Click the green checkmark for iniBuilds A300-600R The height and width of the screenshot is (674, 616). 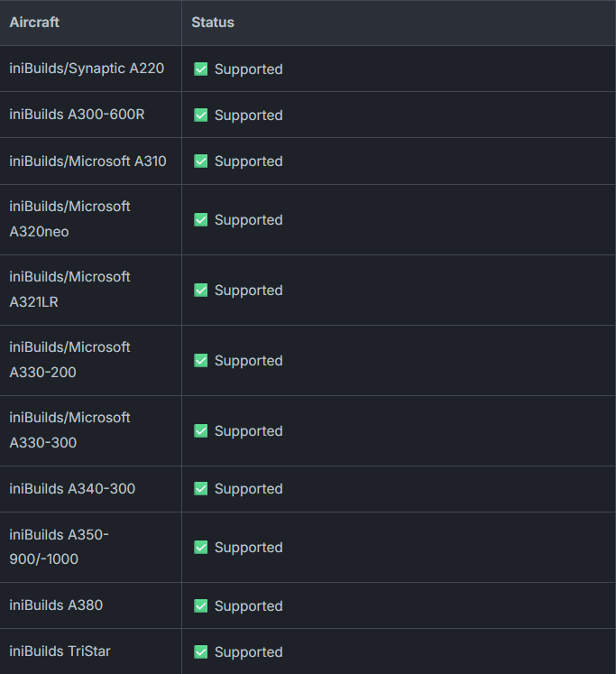coord(200,115)
